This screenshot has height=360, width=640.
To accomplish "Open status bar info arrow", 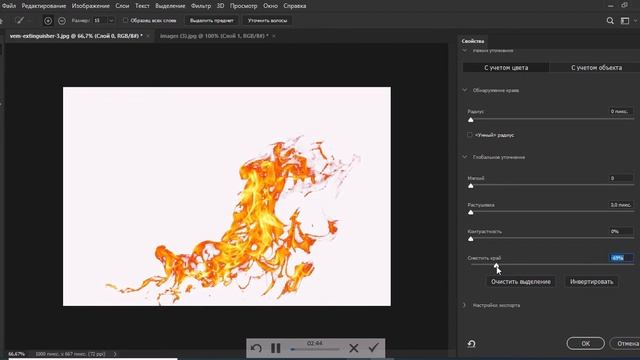I will click(x=115, y=354).
